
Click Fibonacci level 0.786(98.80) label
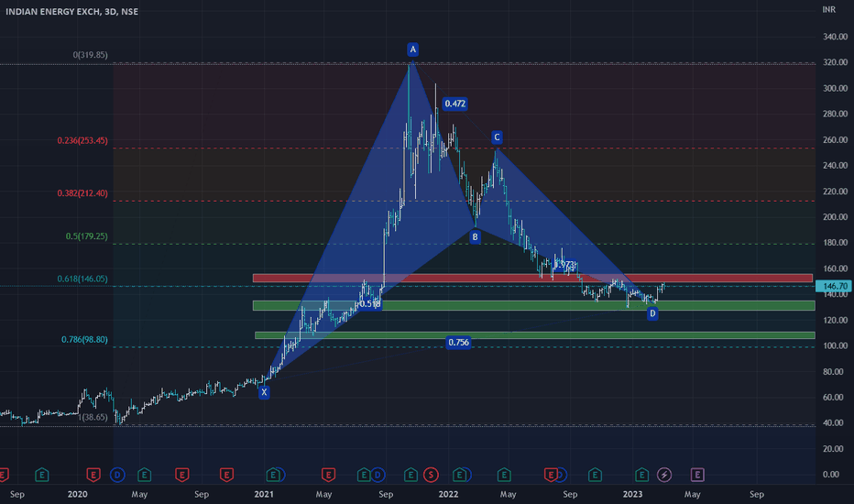(x=84, y=339)
